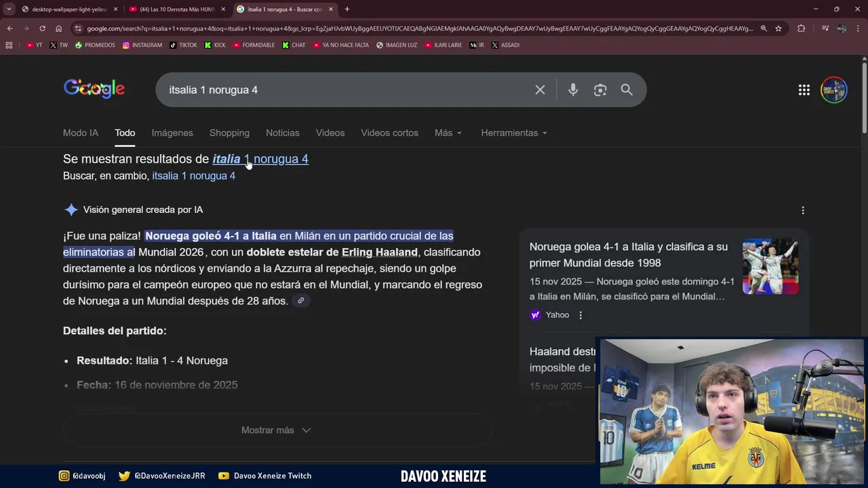Click the magnifier search submit icon
Viewport: 868px width, 488px height.
point(627,89)
